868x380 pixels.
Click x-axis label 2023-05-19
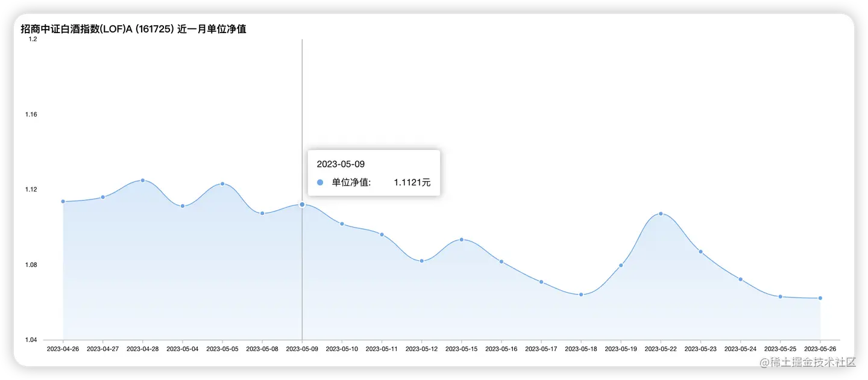pyautogui.click(x=621, y=349)
